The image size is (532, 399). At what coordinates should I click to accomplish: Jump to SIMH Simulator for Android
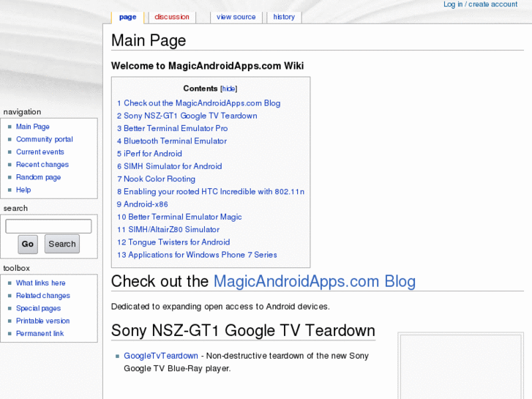pos(170,166)
